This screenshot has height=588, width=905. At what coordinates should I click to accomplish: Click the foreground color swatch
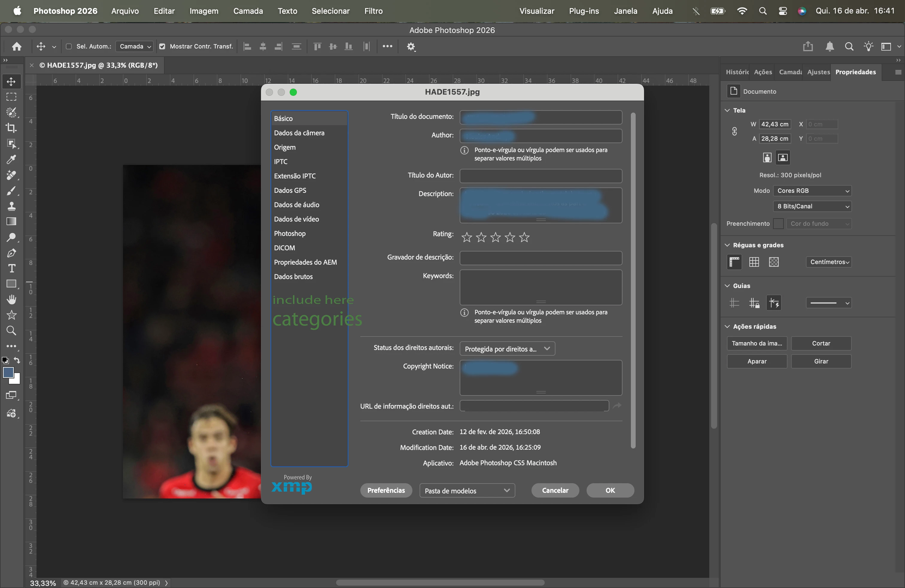tap(8, 372)
